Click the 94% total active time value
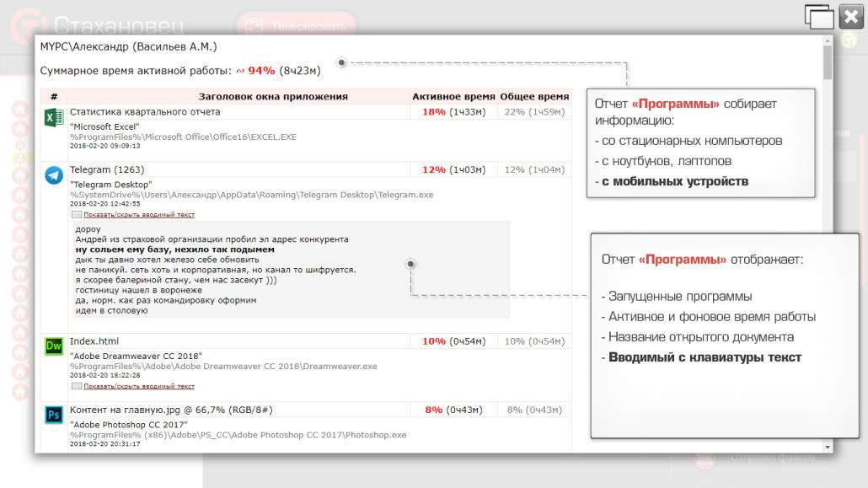 pyautogui.click(x=261, y=71)
